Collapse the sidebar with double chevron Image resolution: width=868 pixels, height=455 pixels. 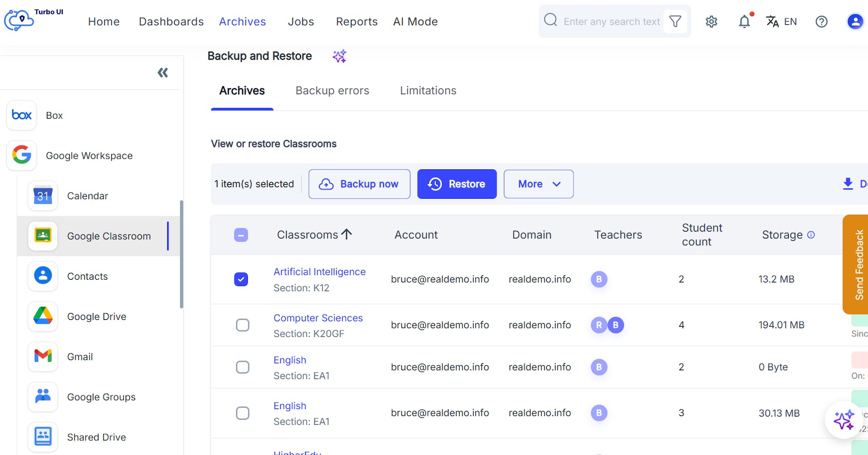(x=163, y=73)
